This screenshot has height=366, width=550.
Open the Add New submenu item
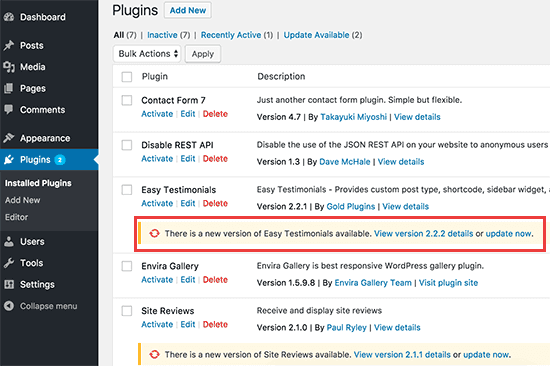pyautogui.click(x=22, y=200)
